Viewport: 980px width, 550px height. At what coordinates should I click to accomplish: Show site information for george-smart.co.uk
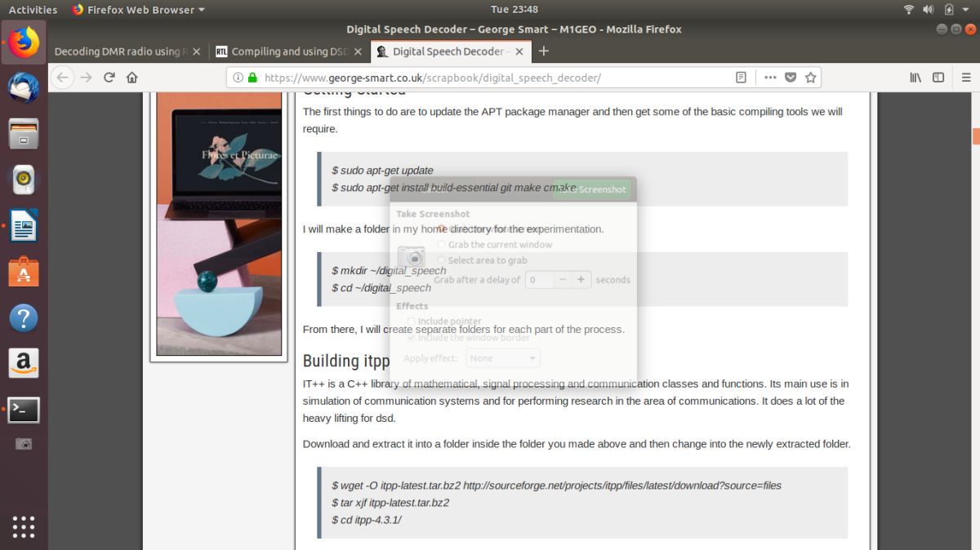[x=238, y=78]
